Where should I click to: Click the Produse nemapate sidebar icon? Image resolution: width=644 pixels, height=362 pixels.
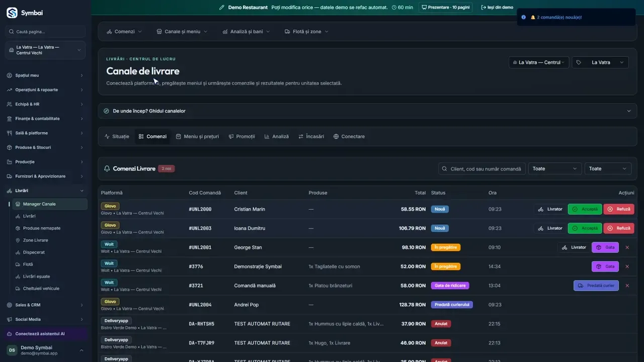[18, 228]
